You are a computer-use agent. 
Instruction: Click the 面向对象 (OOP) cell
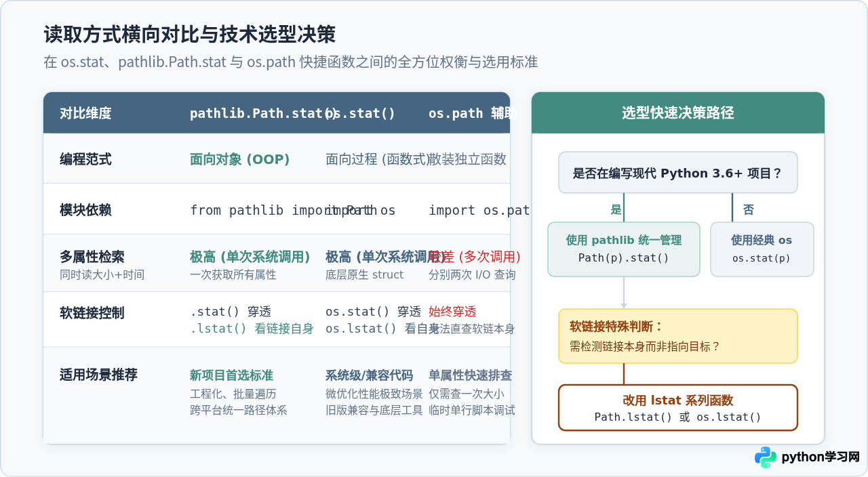point(240,159)
